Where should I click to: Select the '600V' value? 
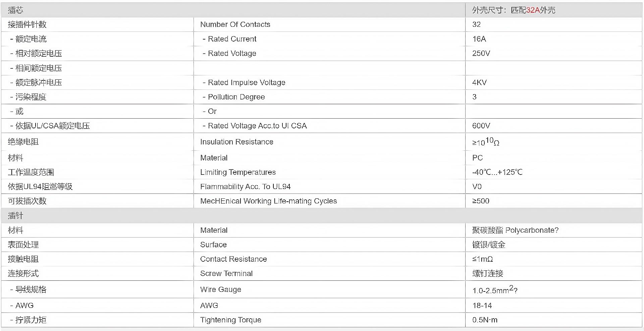[481, 126]
